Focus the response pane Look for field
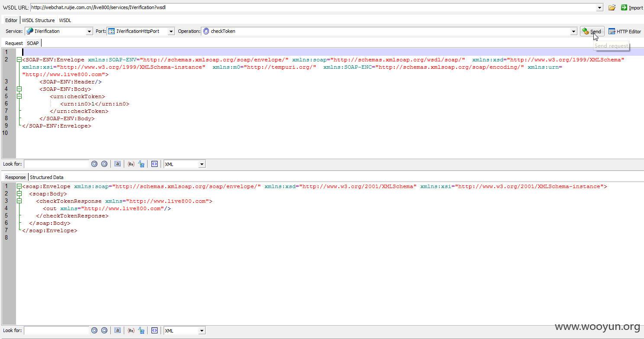This screenshot has width=644, height=339. click(57, 331)
